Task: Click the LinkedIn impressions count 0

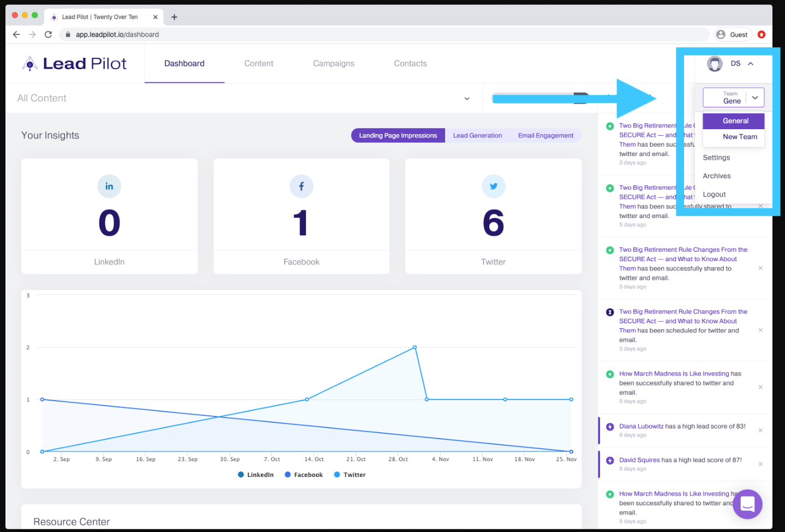Action: point(109,223)
